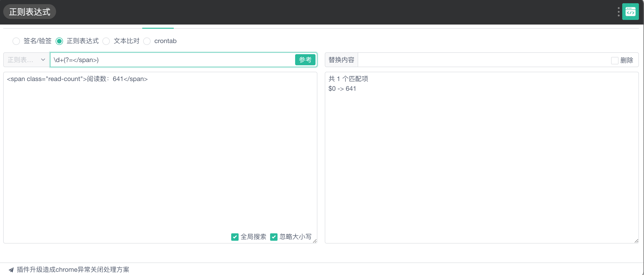Viewport: 644px width, 275px height.
Task: Select the 正则表达式 radio option
Action: coord(59,41)
